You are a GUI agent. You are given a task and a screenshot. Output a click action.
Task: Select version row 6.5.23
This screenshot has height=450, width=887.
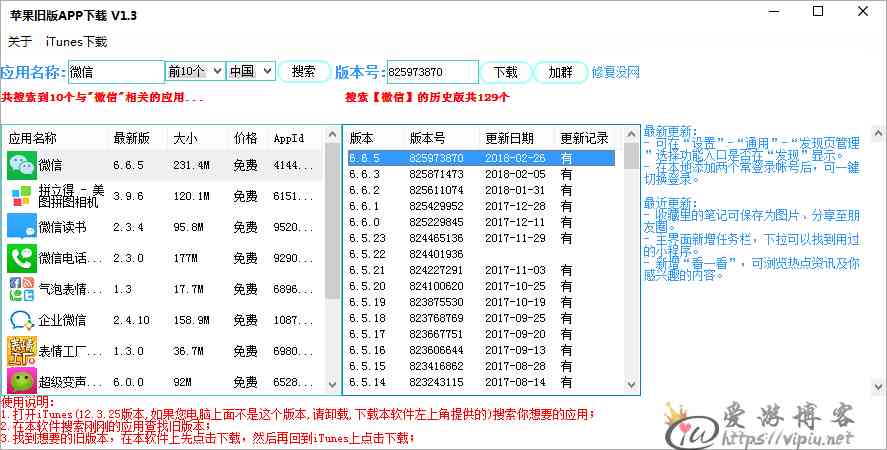coord(481,238)
